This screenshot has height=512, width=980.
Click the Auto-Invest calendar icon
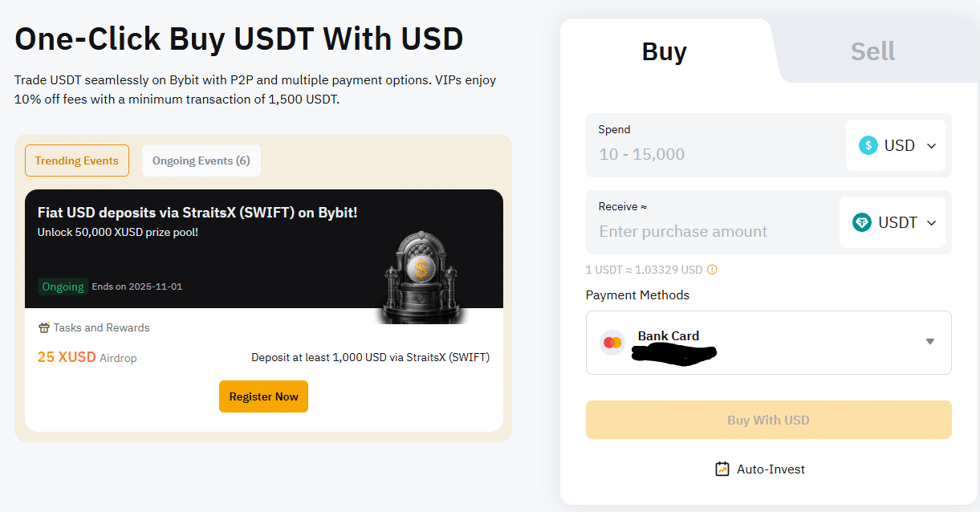tap(722, 469)
